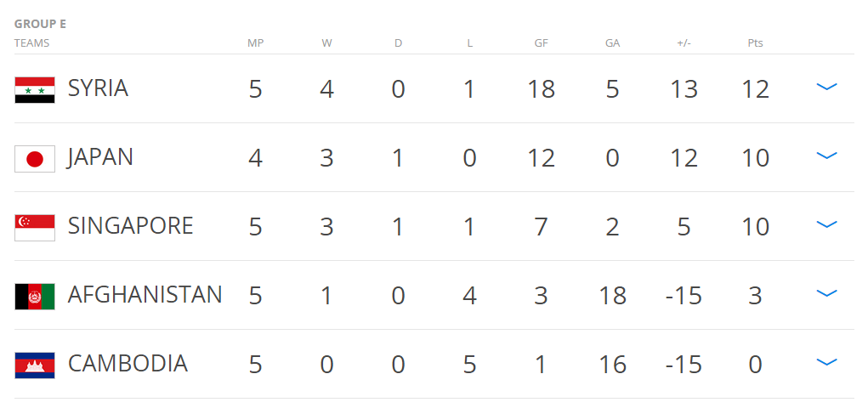Click the GROUP E heading

(40, 24)
